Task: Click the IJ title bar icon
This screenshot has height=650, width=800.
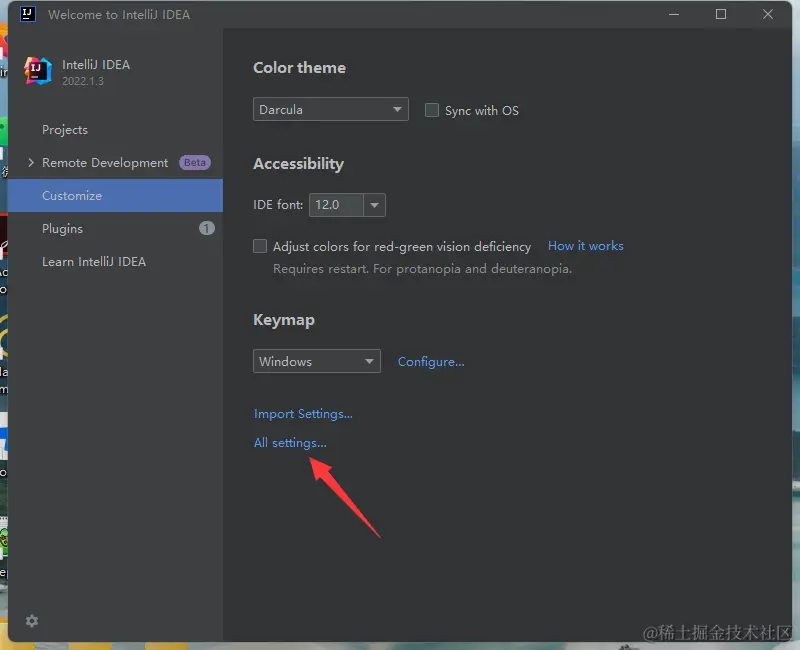Action: [x=28, y=14]
